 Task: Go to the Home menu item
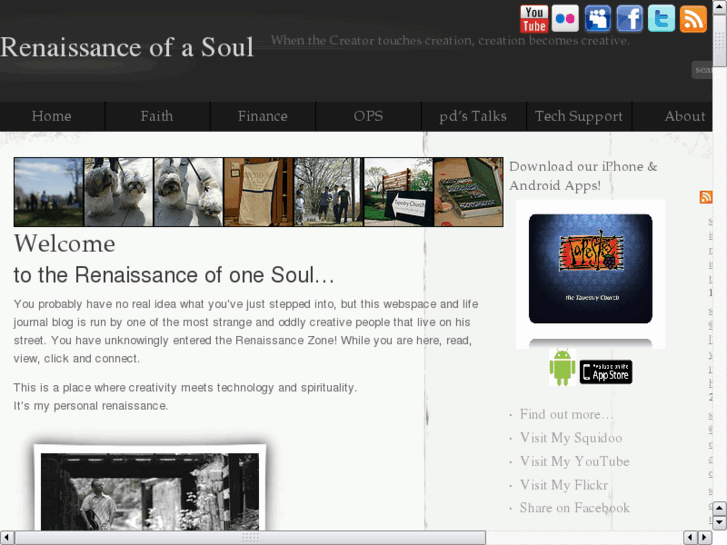click(52, 116)
